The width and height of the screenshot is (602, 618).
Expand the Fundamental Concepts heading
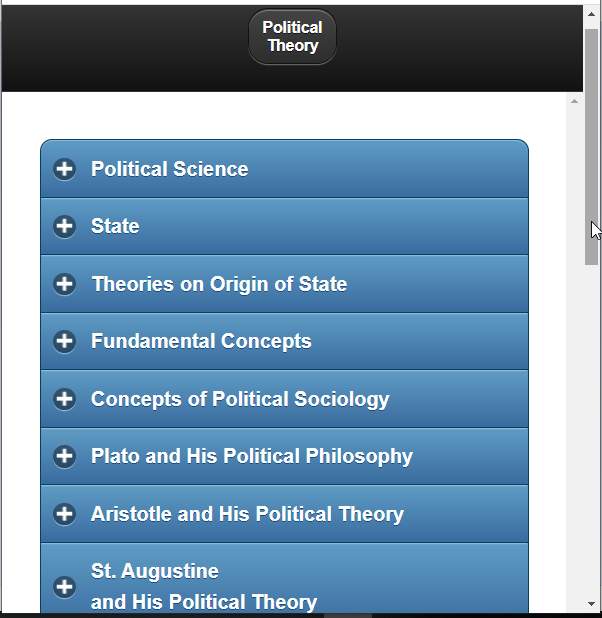pyautogui.click(x=201, y=341)
